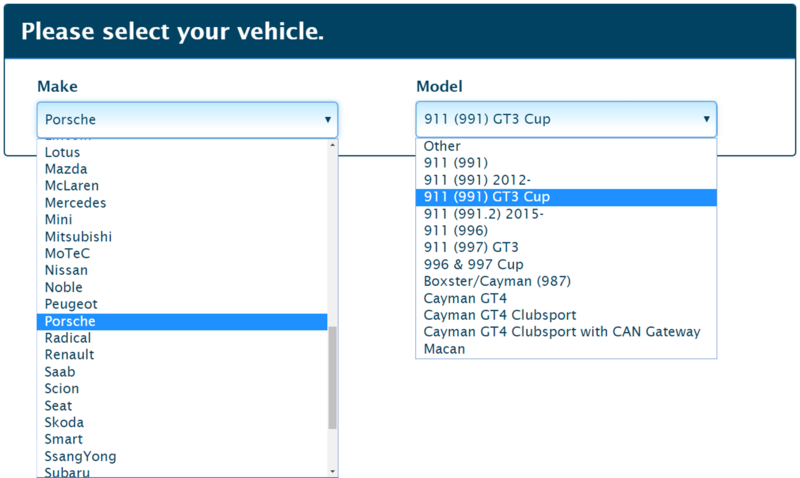Pick Mitsubishi in the Make list

click(x=182, y=237)
